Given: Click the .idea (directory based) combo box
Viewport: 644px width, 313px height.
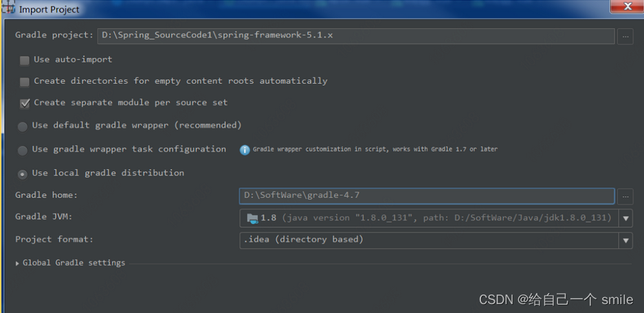Looking at the screenshot, I should pos(436,240).
